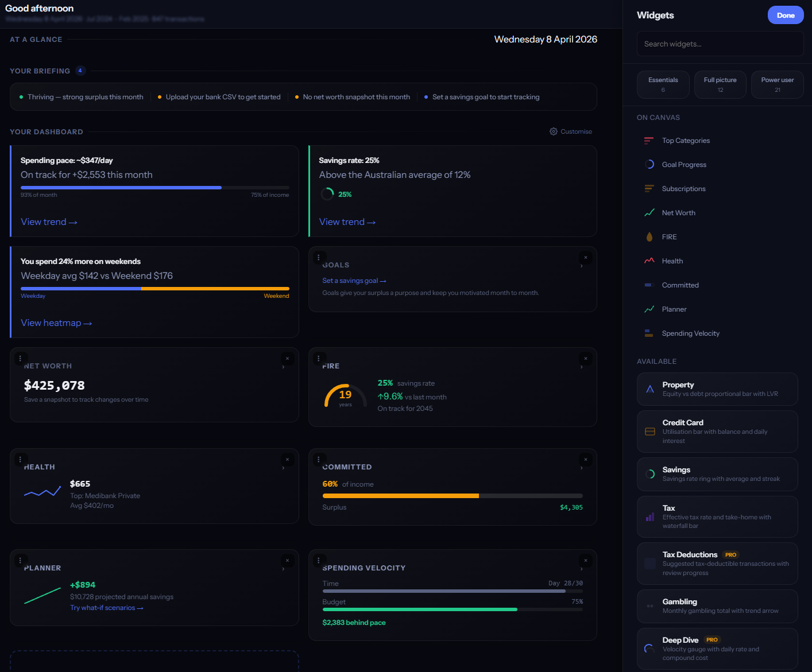This screenshot has width=812, height=672.
Task: Click the Committed income progress bar
Action: coord(452,496)
